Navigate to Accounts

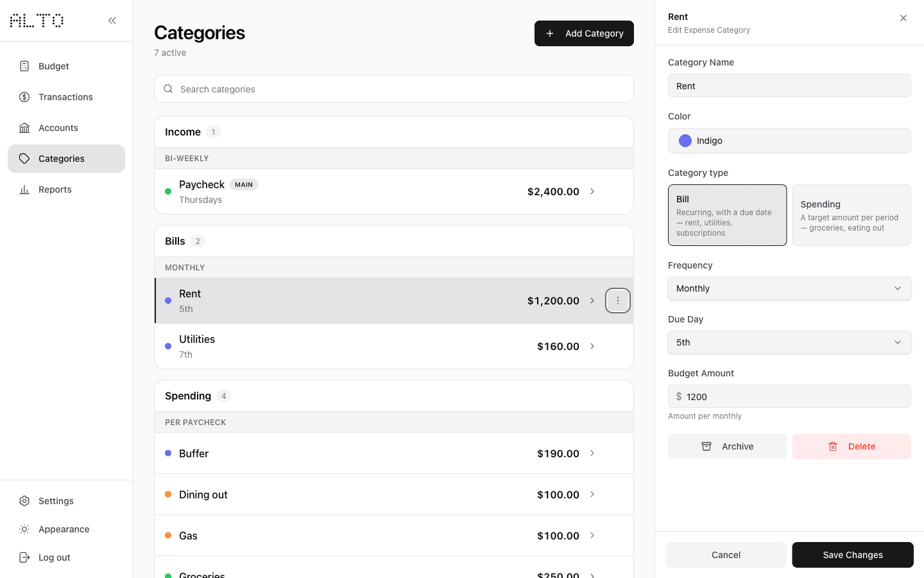point(66,128)
